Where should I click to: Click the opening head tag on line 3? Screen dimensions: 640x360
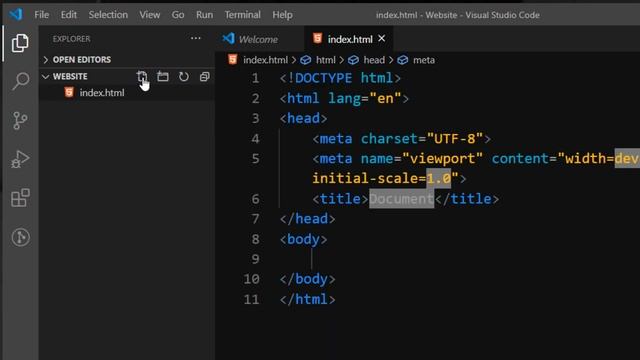(303, 118)
